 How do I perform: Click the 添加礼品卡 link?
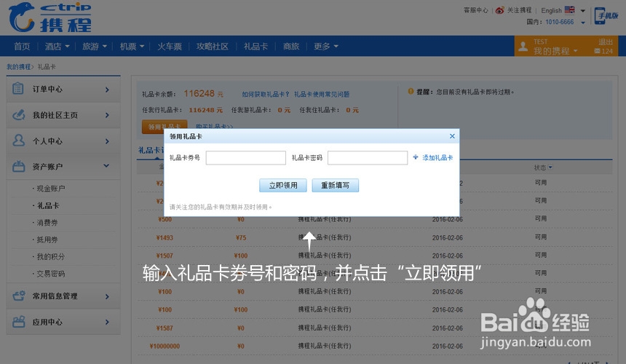point(437,158)
